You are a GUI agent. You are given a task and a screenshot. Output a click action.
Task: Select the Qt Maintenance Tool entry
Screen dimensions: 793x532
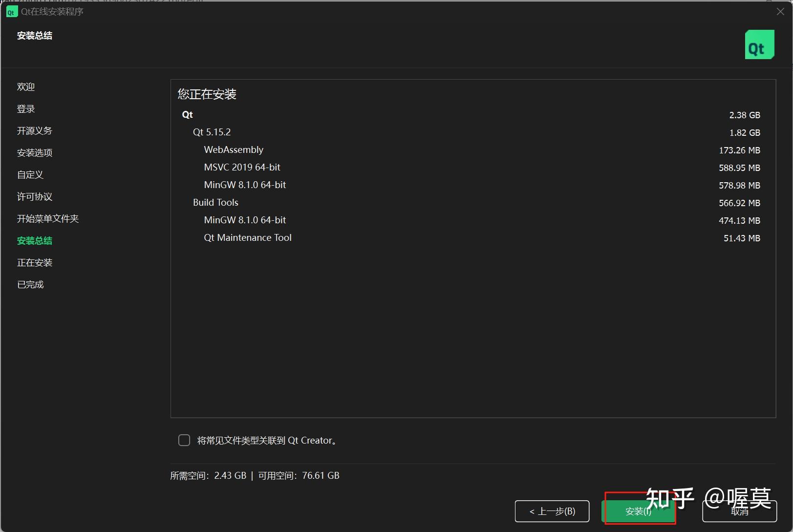tap(248, 237)
